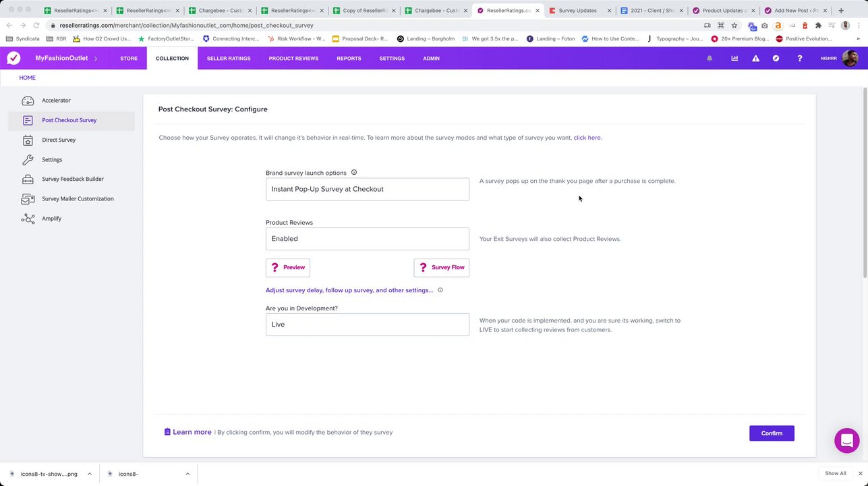This screenshot has height=486, width=868.
Task: Open the Adjust survey delay settings link
Action: tap(349, 290)
